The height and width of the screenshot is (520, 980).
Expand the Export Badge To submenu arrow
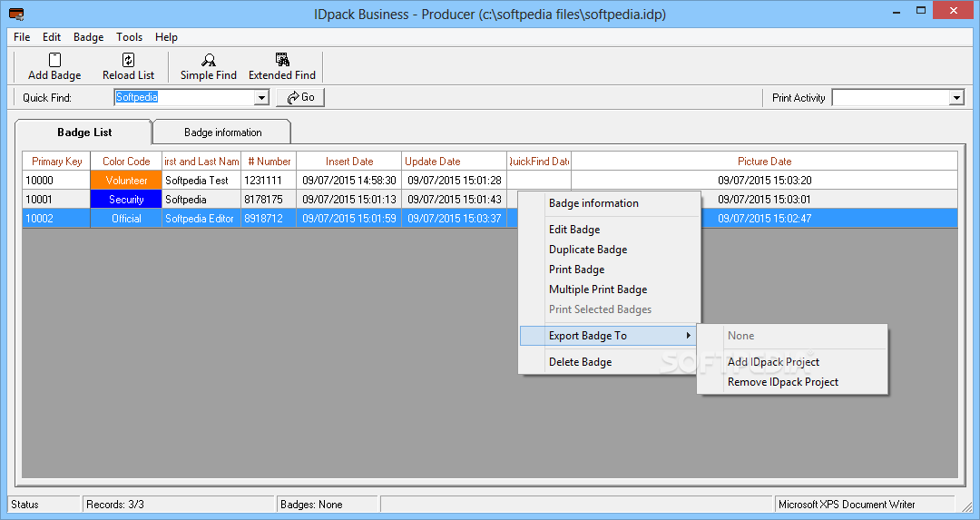pos(688,336)
